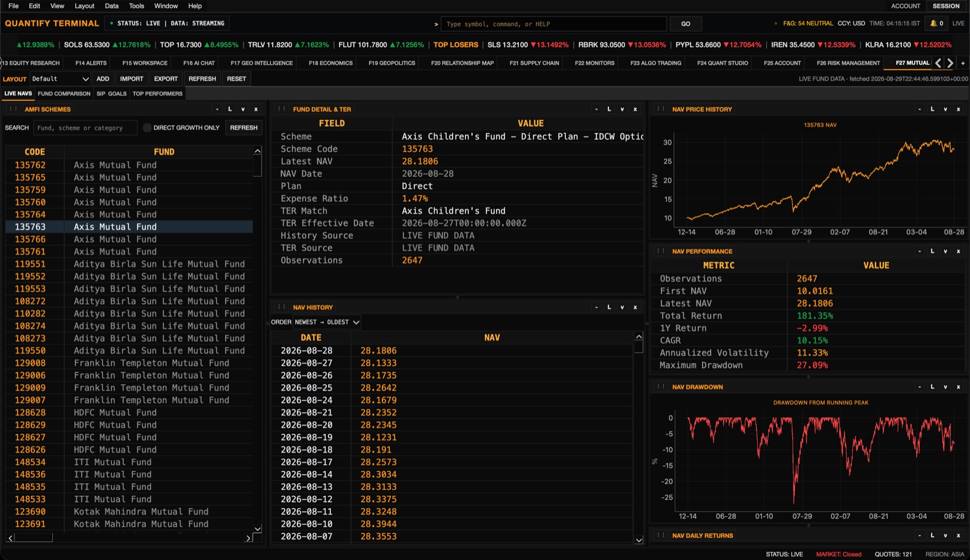Close the NAV Drawdown panel
970x560 pixels.
958,387
